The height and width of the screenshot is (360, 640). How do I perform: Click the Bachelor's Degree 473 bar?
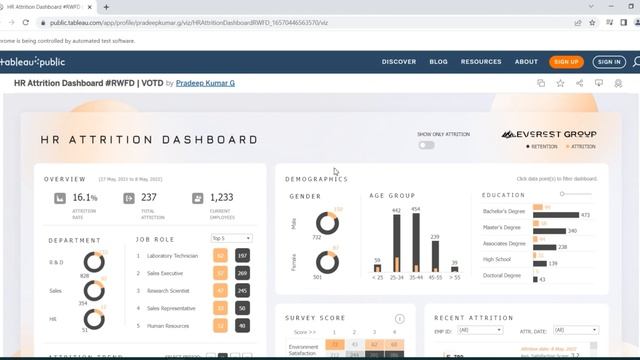(556, 215)
